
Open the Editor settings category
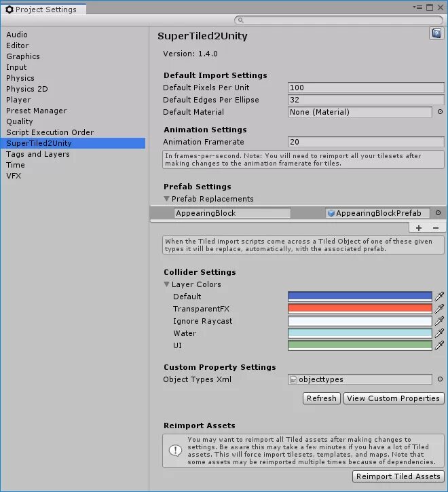17,45
